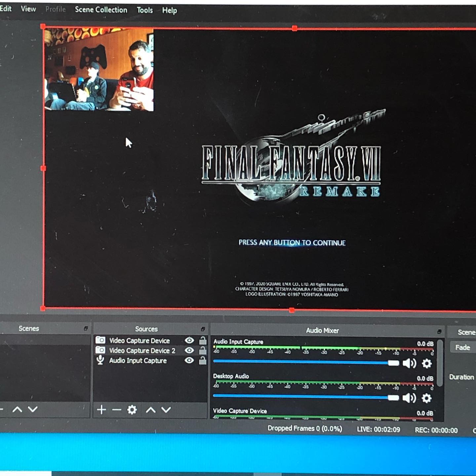This screenshot has width=476, height=476.
Task: Click the Video Capture Device mixer label
Action: (240, 411)
